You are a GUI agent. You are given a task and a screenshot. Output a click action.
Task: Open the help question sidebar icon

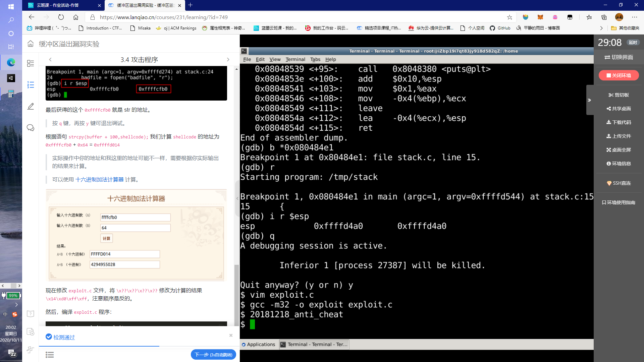31,314
